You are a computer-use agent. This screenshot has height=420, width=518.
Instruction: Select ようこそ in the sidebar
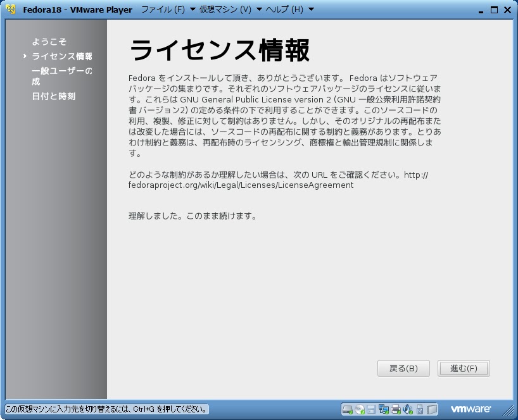click(x=49, y=42)
